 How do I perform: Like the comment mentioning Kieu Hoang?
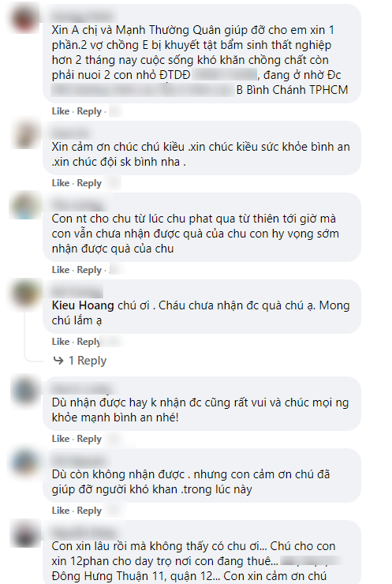pos(61,342)
